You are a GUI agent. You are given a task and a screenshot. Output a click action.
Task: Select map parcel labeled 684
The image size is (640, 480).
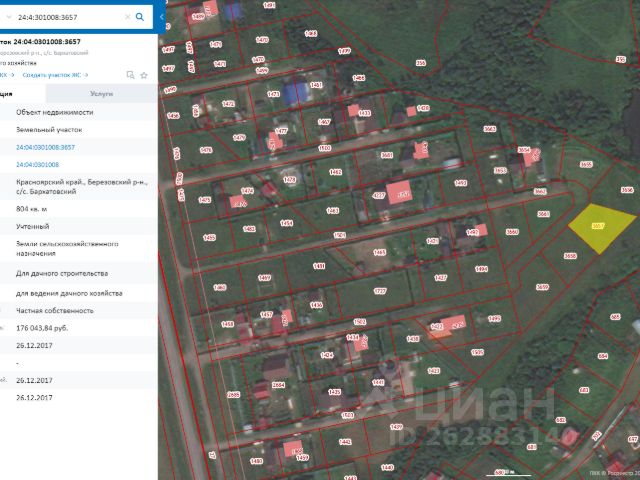coord(603,356)
